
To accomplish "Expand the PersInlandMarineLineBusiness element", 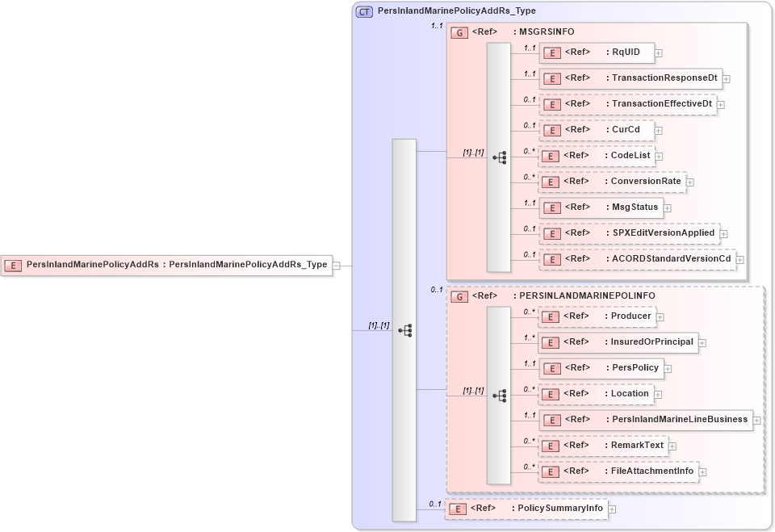I will [x=756, y=420].
